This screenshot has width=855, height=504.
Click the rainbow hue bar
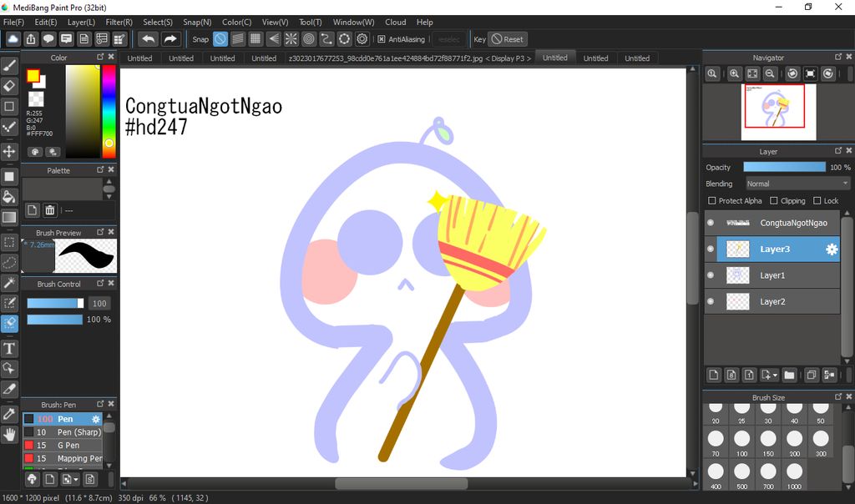point(109,111)
